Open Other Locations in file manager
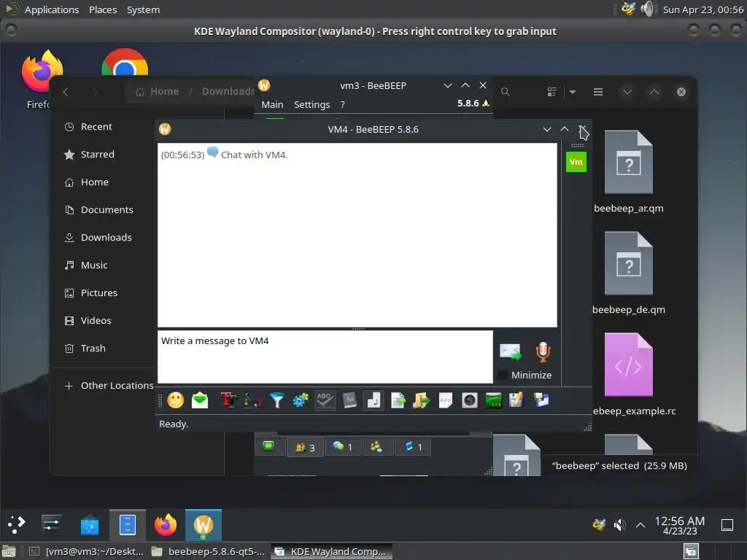Viewport: 747px width, 560px height. tap(109, 385)
